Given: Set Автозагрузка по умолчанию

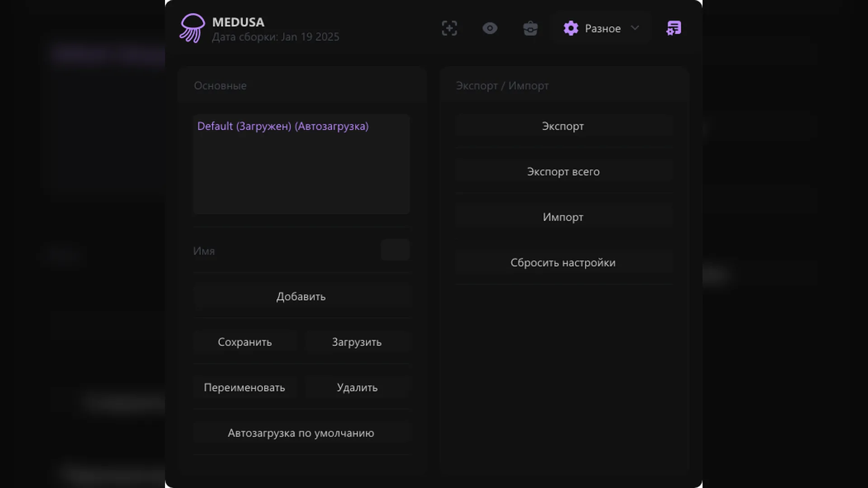Looking at the screenshot, I should [301, 433].
